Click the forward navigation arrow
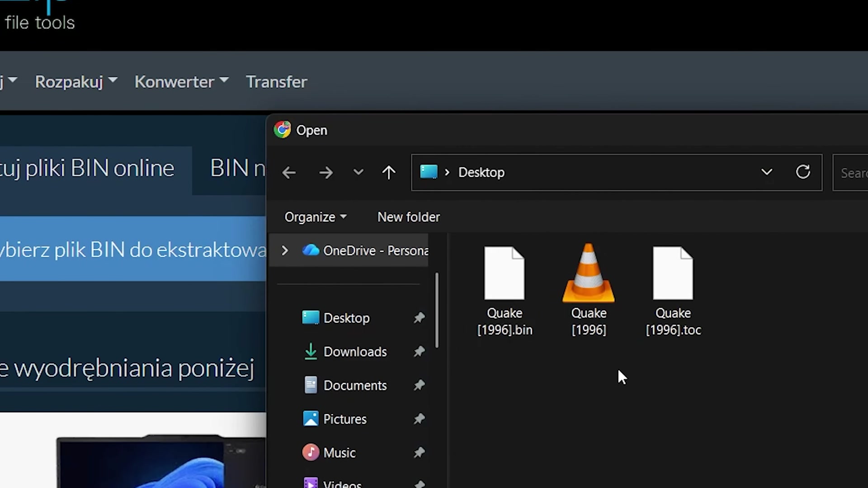 (x=325, y=173)
